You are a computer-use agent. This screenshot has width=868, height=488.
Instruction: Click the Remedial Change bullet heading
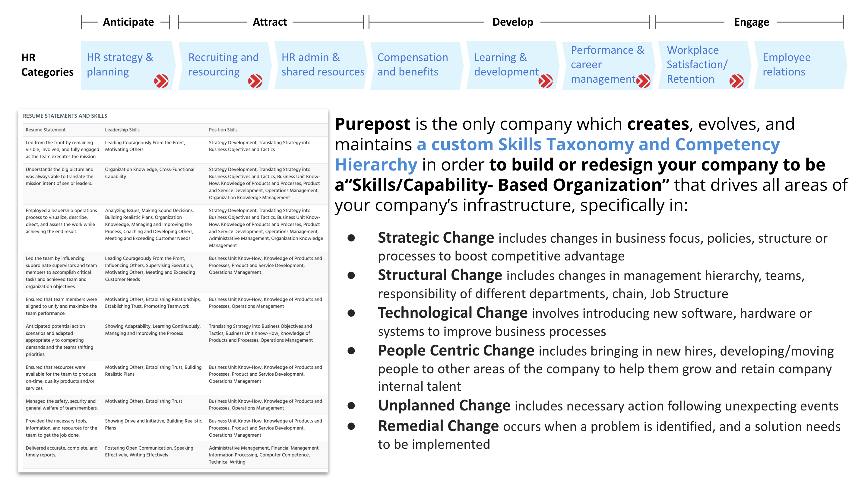pyautogui.click(x=438, y=426)
